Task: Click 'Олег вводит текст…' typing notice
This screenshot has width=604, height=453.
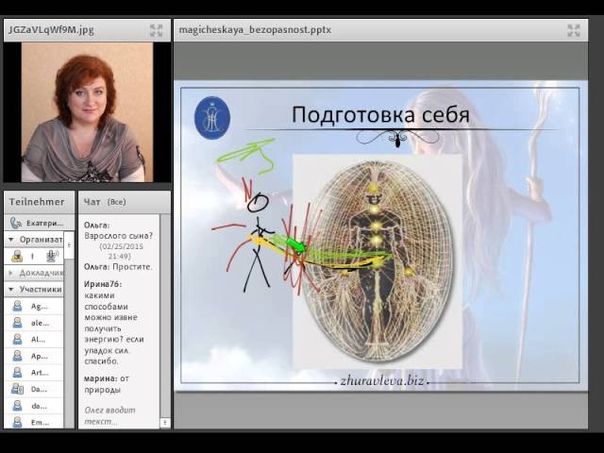Action: coord(110,416)
